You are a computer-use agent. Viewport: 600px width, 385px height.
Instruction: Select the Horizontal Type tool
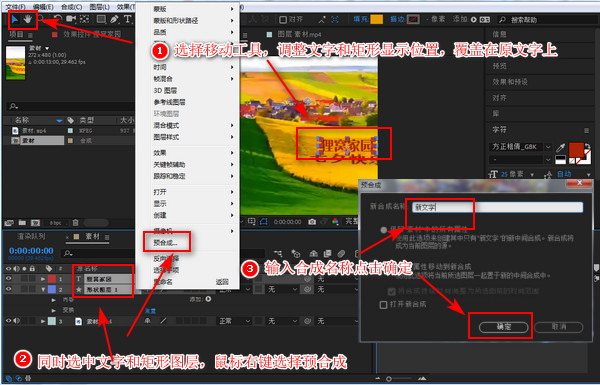tap(128, 19)
